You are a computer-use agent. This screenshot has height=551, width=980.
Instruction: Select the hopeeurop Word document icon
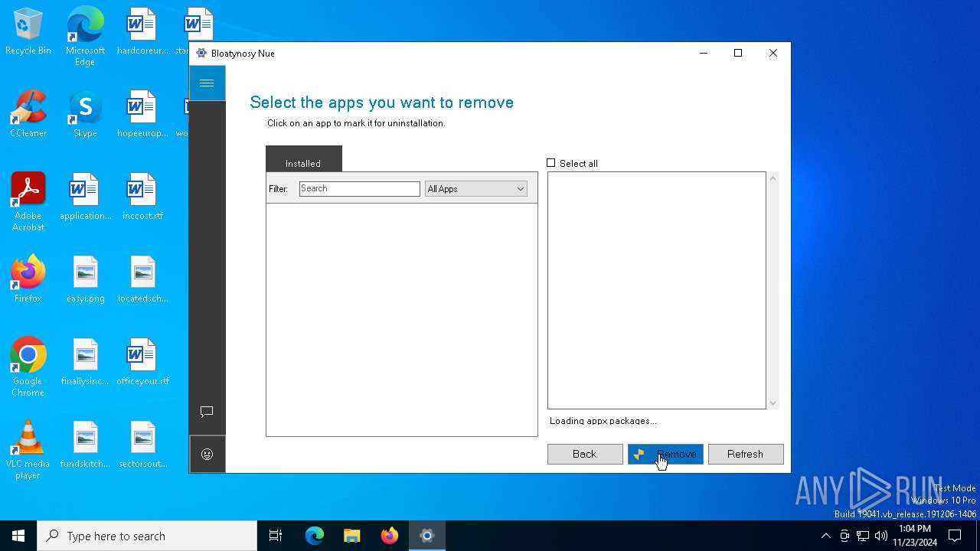142,114
